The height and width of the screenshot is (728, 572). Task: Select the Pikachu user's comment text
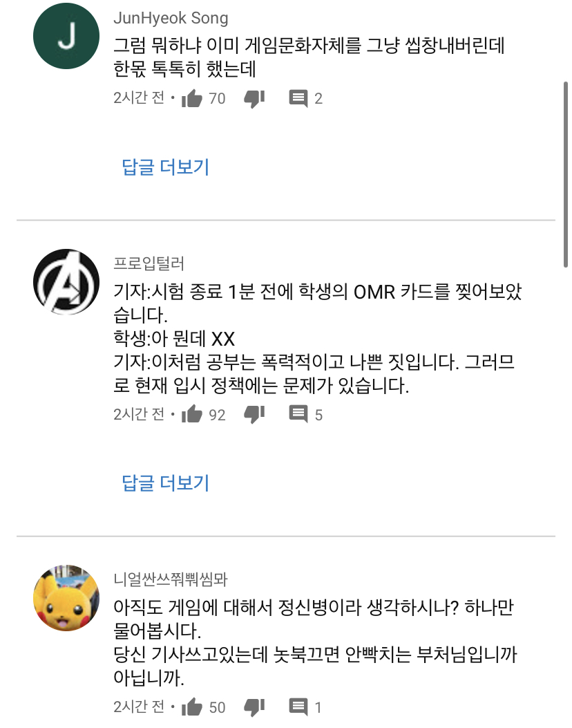pos(316,642)
